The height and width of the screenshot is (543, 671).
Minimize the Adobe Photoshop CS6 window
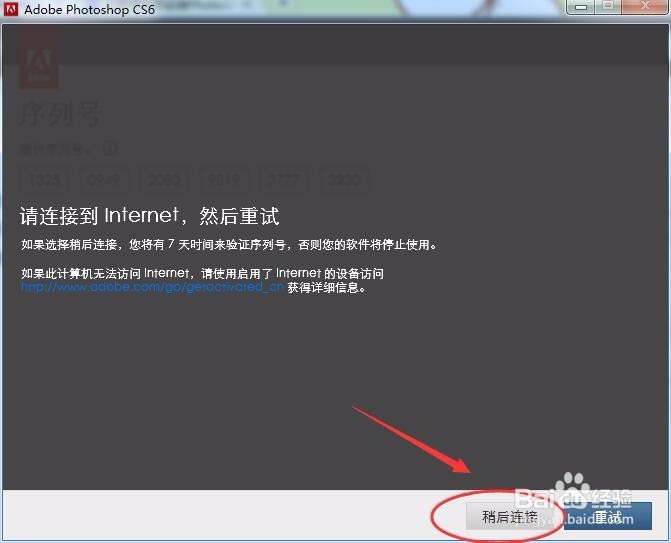coord(581,7)
